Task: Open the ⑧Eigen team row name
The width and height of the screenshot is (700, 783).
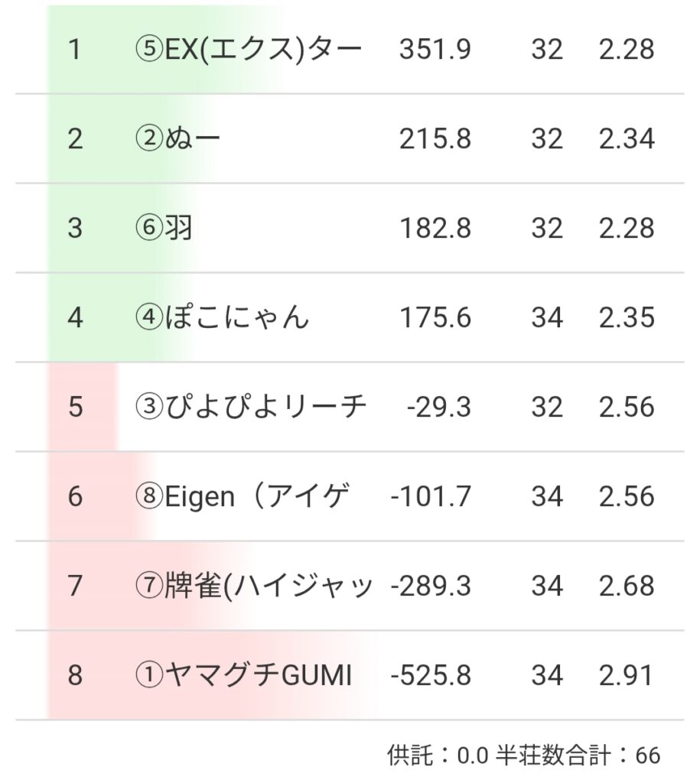Action: click(x=242, y=496)
